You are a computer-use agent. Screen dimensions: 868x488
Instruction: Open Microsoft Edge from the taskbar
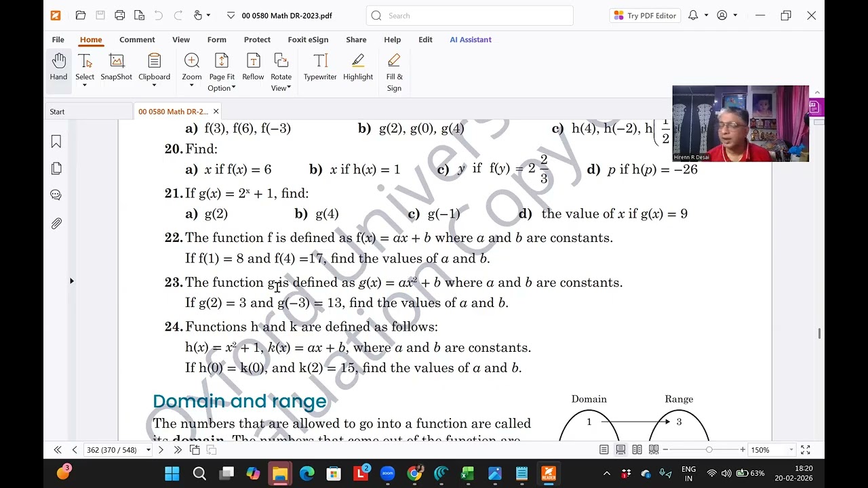[307, 473]
